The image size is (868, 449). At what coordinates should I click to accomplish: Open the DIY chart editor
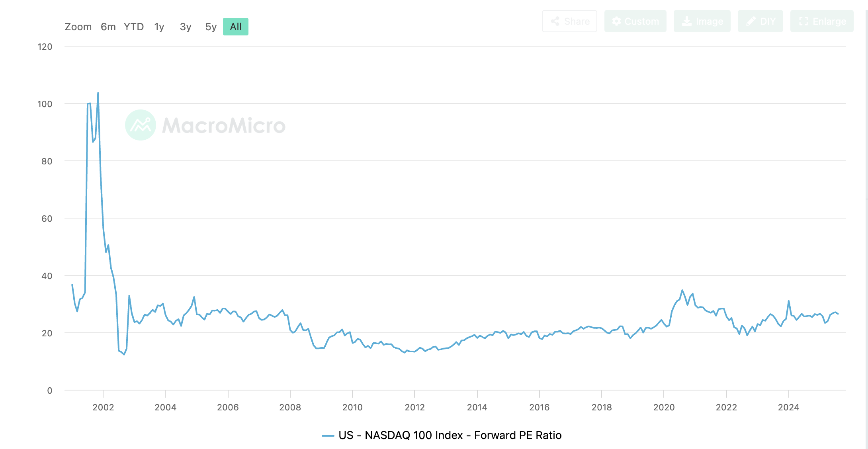(767, 21)
